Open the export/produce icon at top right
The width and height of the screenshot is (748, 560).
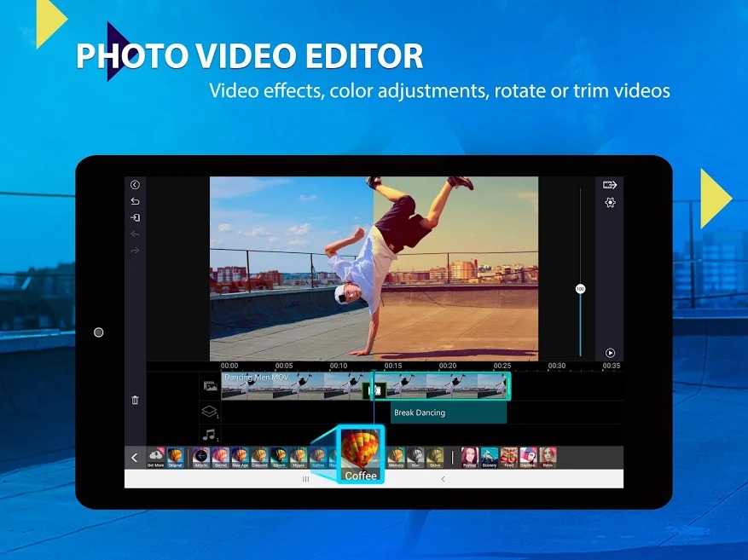point(609,184)
